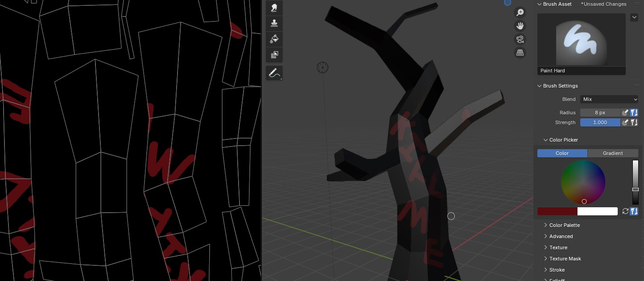Expand the Texture Mask panel
644x281 pixels.
click(565, 259)
